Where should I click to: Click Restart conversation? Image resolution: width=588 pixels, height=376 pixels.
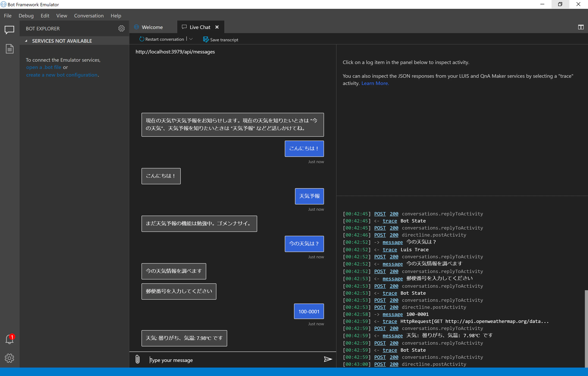point(162,39)
